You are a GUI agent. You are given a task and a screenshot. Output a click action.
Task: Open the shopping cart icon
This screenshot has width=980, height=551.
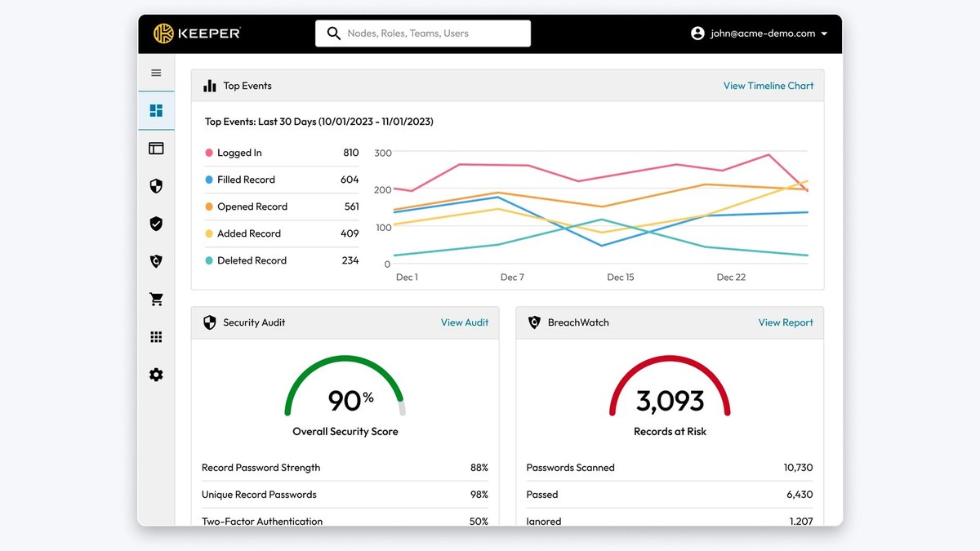coord(156,300)
